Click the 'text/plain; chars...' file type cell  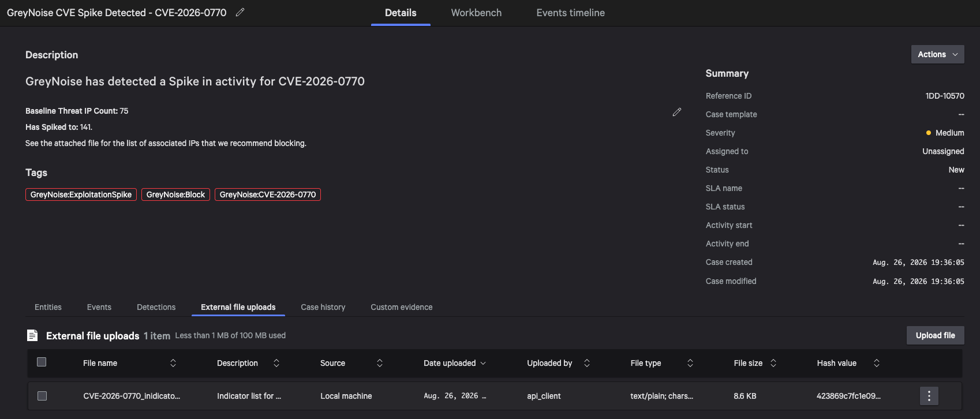[662, 396]
